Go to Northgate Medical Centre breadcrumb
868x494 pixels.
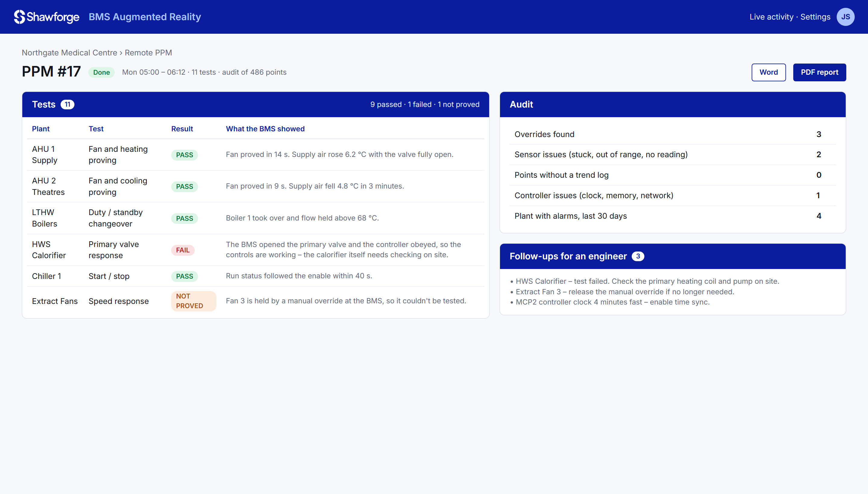[x=69, y=53]
